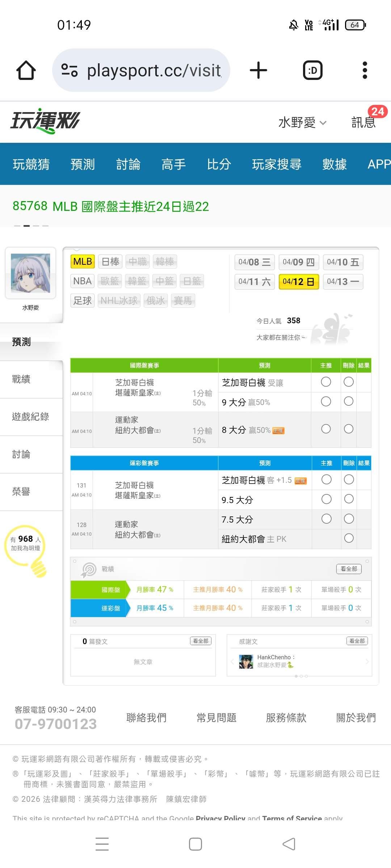Select 刪除 radio for 9.5 大分 row
The height and width of the screenshot is (868, 391).
tap(349, 499)
